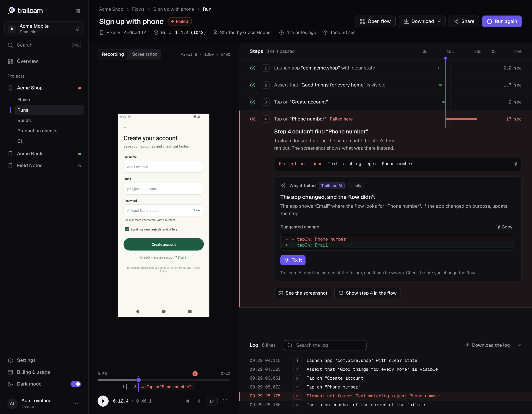532x414 pixels.
Task: Expand the Field Notes project
Action: 44,165
